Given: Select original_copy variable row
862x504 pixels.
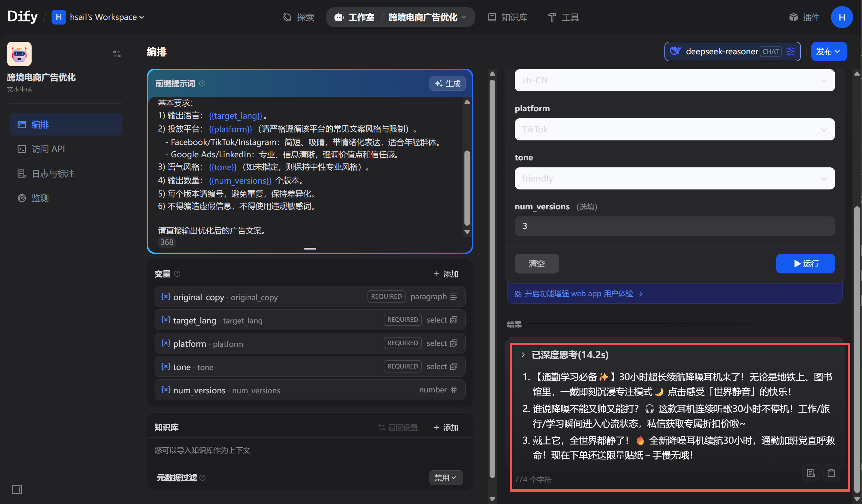Looking at the screenshot, I should [310, 296].
